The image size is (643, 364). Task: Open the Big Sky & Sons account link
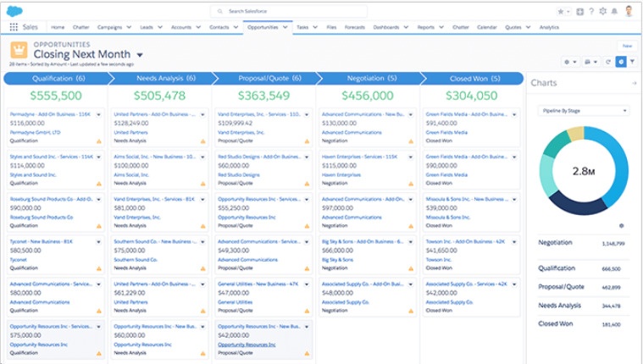[x=337, y=260]
